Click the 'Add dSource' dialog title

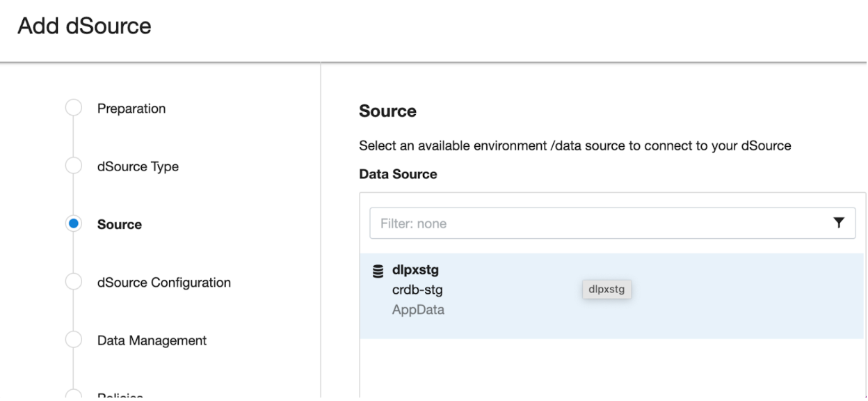(84, 26)
